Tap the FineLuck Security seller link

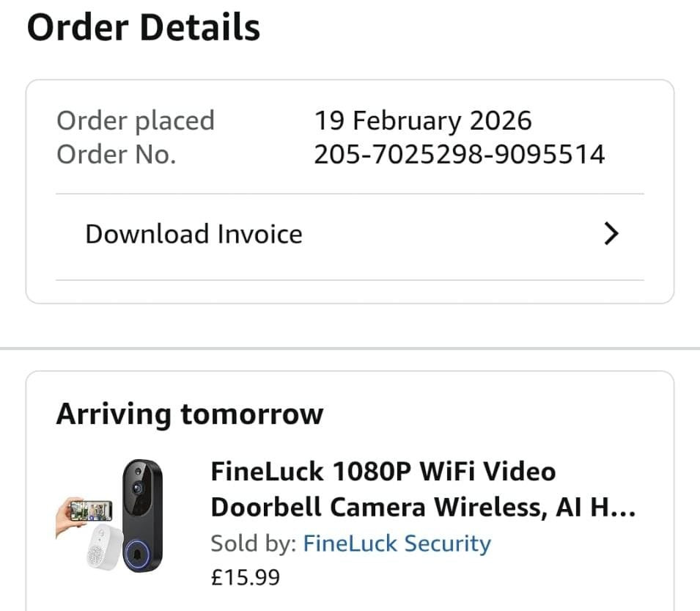click(x=397, y=544)
